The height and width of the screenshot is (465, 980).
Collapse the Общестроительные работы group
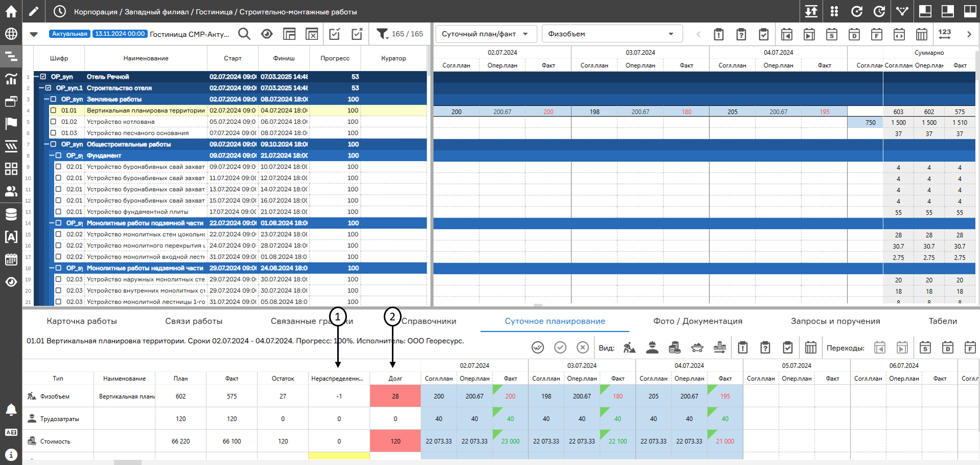tap(46, 144)
